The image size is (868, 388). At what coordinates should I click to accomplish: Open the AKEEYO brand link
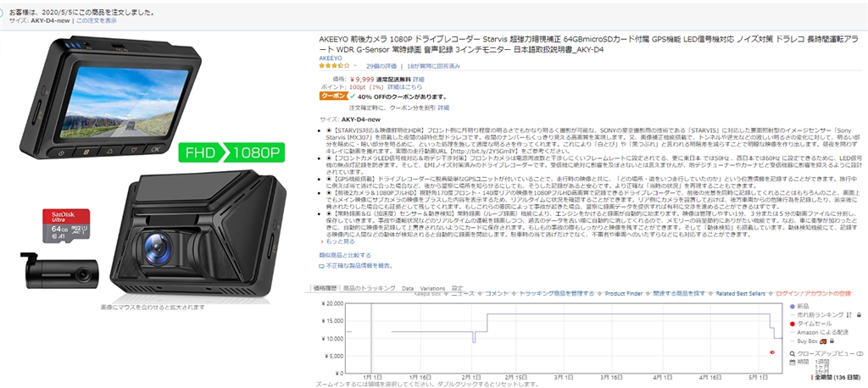331,58
